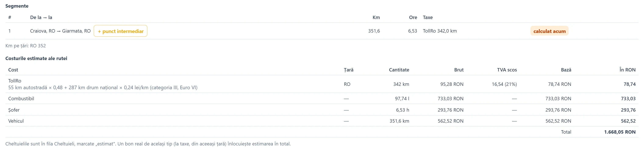Click the 'În RON' column header
Image resolution: width=644 pixels, height=148 pixels.
pos(627,70)
